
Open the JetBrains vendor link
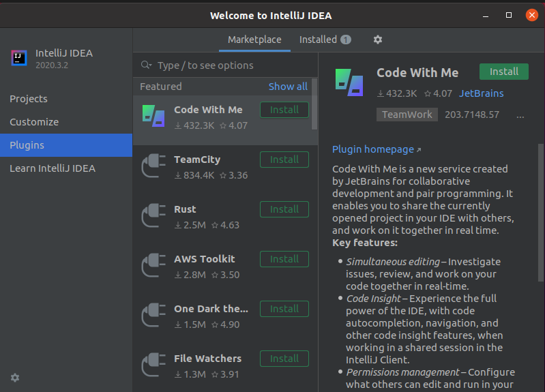481,93
